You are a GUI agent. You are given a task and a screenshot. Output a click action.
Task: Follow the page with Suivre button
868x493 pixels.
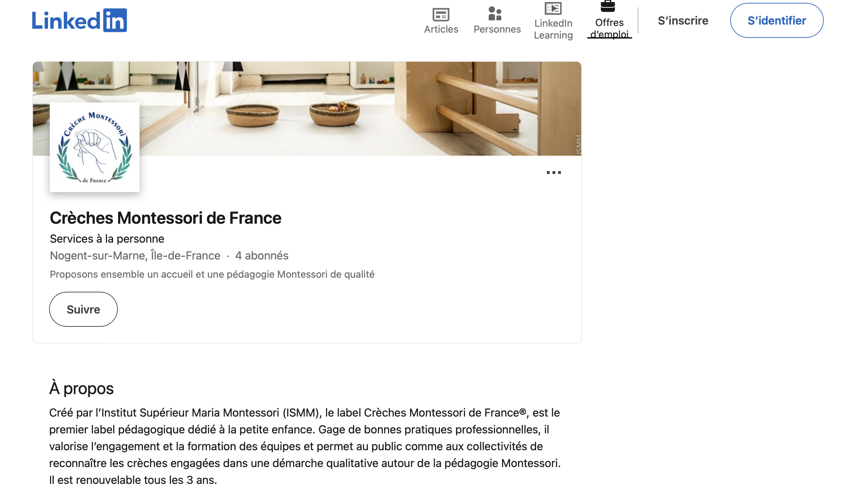pyautogui.click(x=83, y=309)
